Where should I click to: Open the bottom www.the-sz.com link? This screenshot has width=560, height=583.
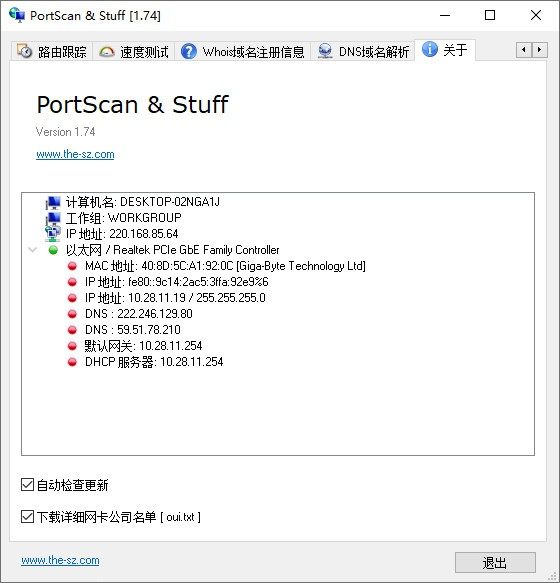point(60,560)
